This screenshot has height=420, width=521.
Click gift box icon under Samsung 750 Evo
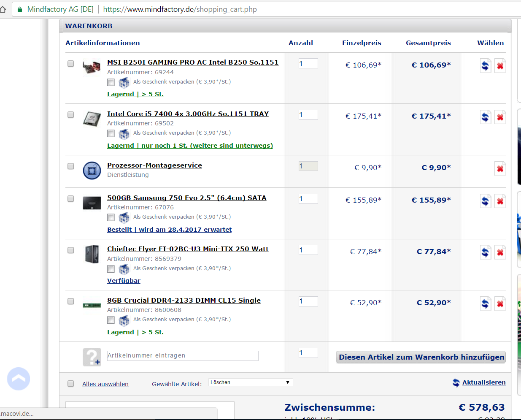124,217
